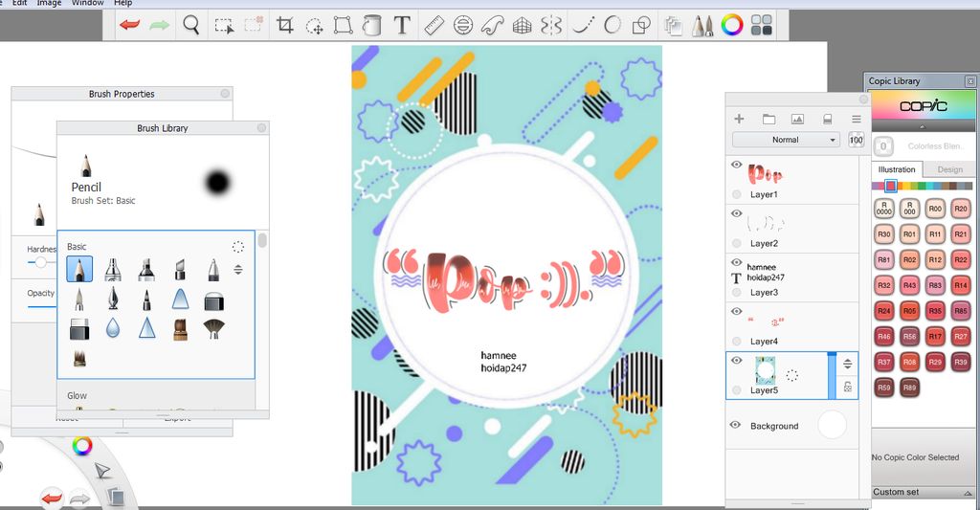Select the Text tool

pyautogui.click(x=402, y=26)
